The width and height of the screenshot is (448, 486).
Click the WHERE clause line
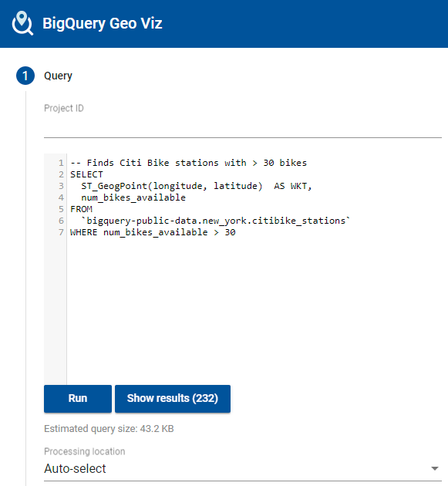[153, 232]
